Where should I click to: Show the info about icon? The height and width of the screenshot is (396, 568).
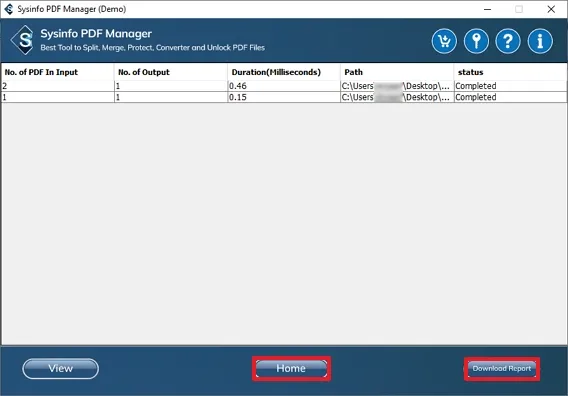coord(540,41)
